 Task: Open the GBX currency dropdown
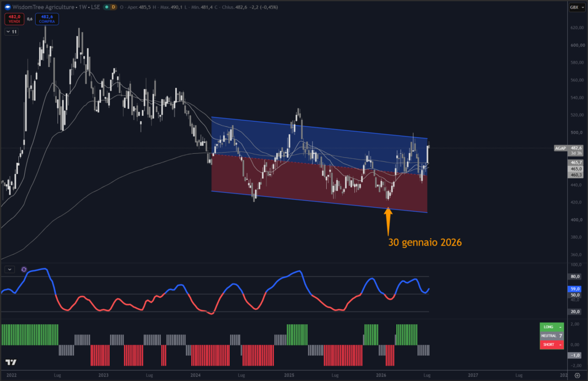click(577, 7)
